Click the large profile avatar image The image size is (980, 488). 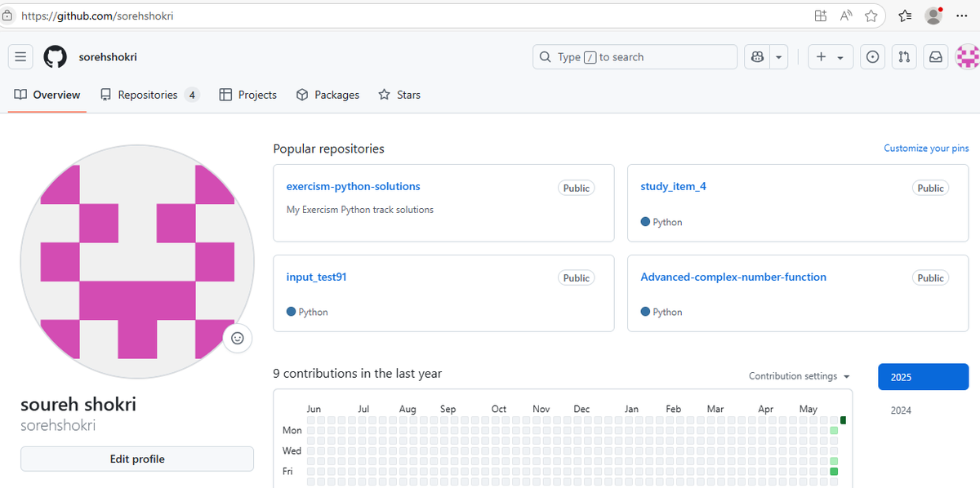point(137,262)
